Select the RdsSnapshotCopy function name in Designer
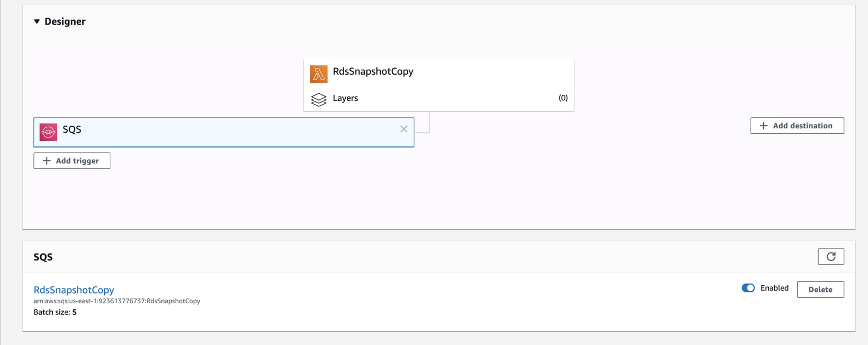The image size is (868, 345). 373,71
